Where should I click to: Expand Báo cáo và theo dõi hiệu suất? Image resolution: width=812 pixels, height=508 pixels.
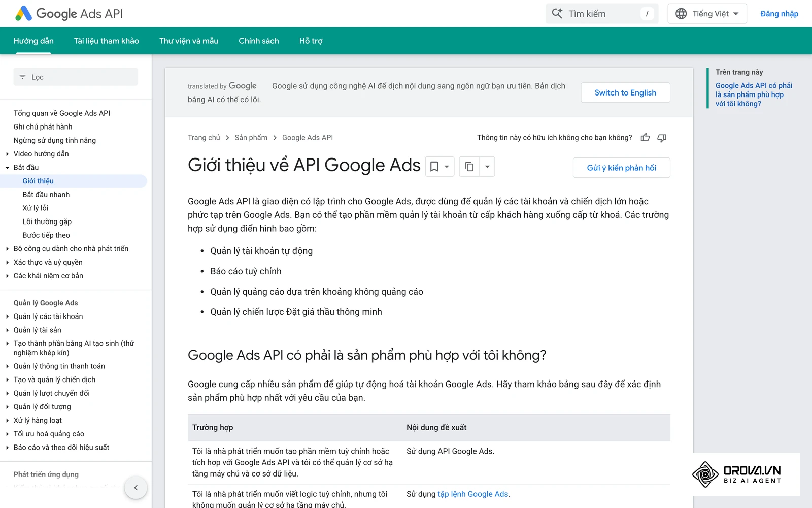7,448
